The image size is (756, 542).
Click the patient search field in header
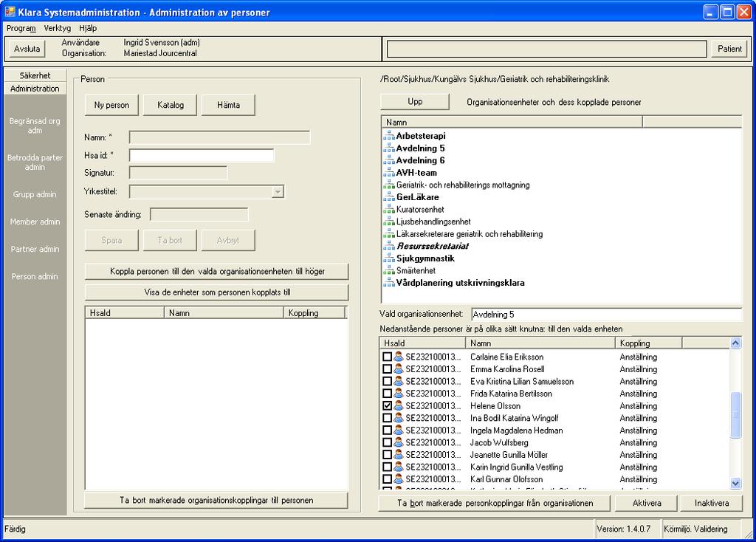point(547,49)
